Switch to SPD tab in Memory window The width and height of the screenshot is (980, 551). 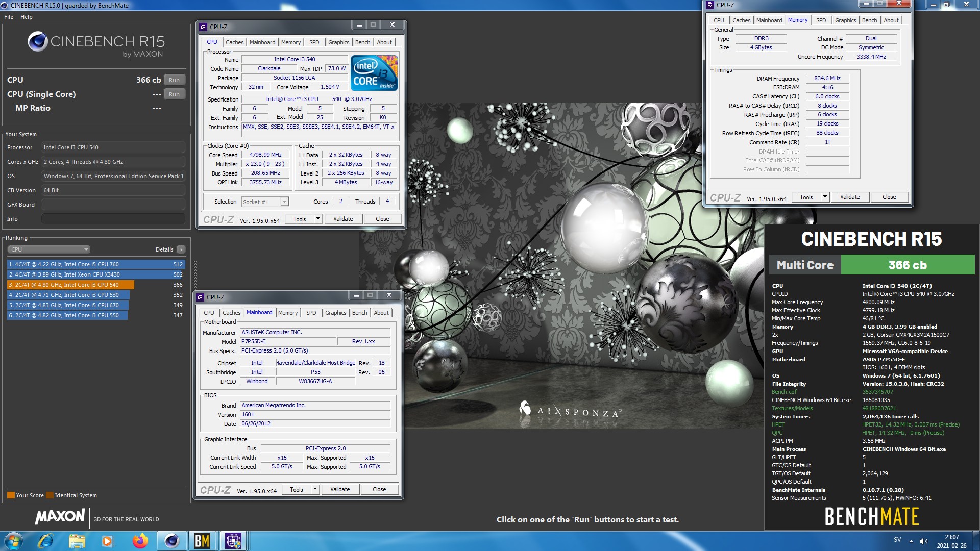click(821, 20)
